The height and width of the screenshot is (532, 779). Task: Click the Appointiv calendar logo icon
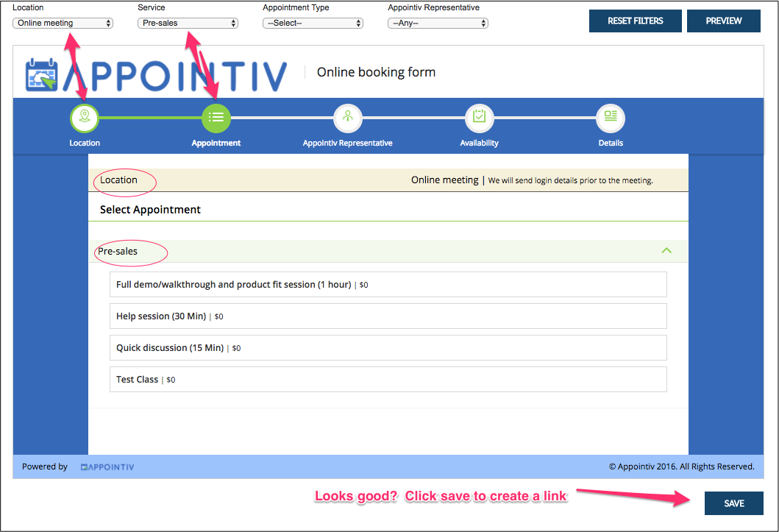pyautogui.click(x=42, y=75)
